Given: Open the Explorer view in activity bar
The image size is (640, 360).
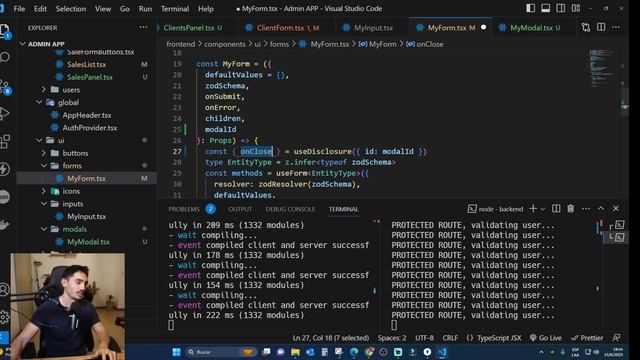Looking at the screenshot, I should pos(4,30).
